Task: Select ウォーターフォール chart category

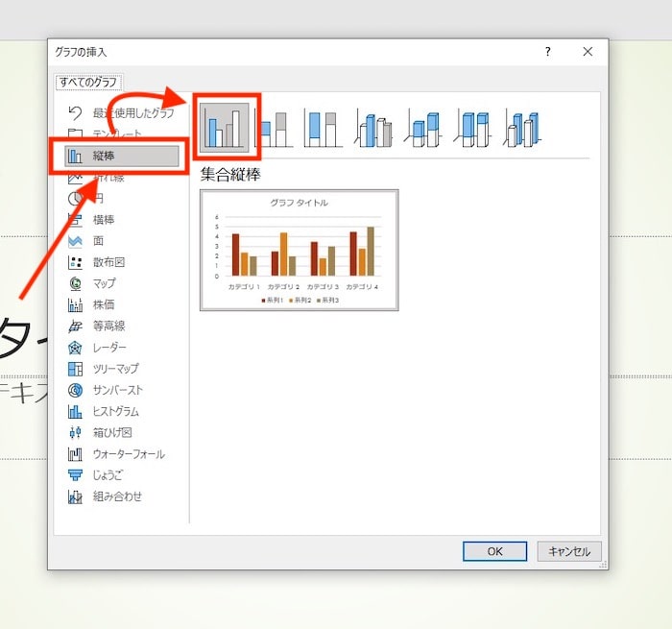Action: tap(128, 453)
